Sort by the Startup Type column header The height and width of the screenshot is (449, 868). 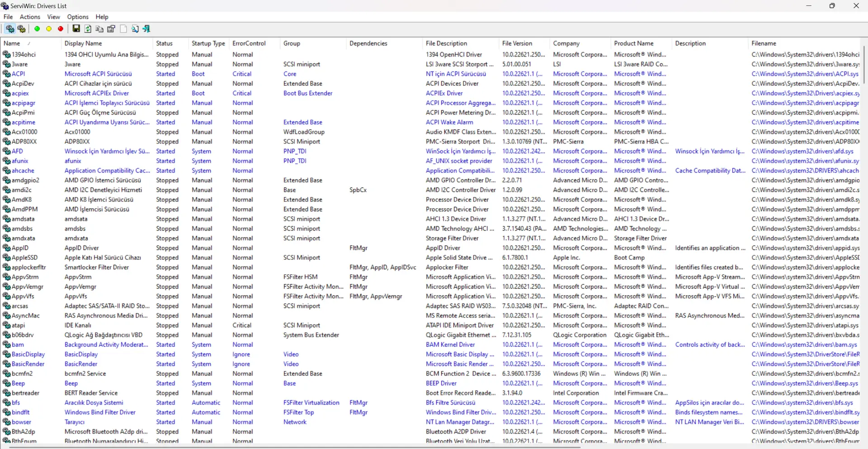209,43
